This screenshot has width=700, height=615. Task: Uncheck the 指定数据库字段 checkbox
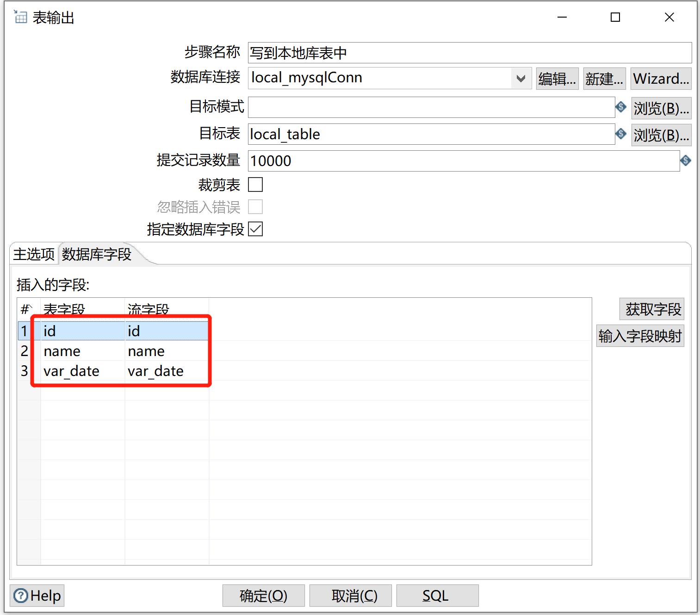click(255, 229)
